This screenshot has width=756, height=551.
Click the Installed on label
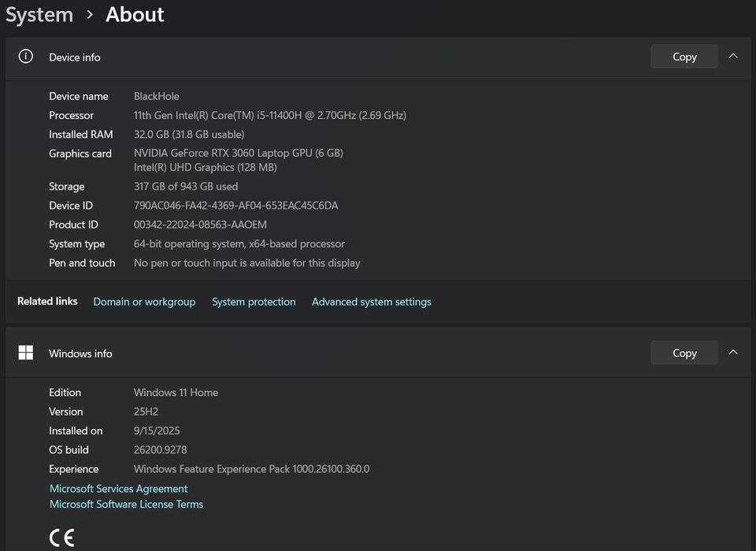pos(76,431)
